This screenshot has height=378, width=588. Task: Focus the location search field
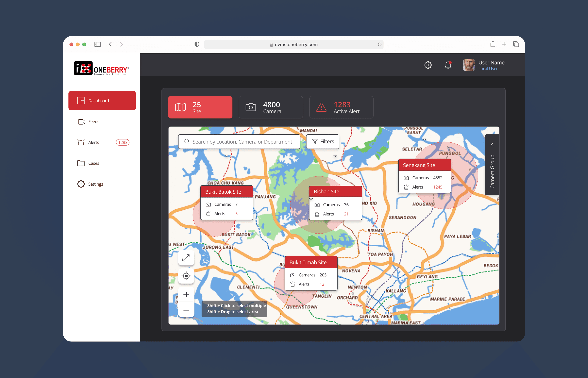[239, 142]
